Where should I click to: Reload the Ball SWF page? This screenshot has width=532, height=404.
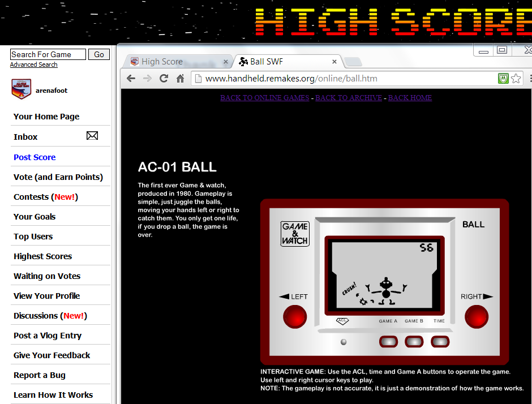tap(164, 79)
